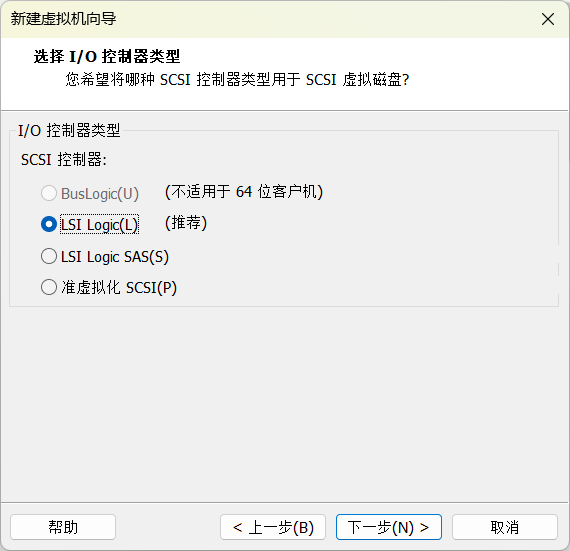
Task: Choose the 准虚拟化 SCSI(P) radio circle
Action: 49,287
